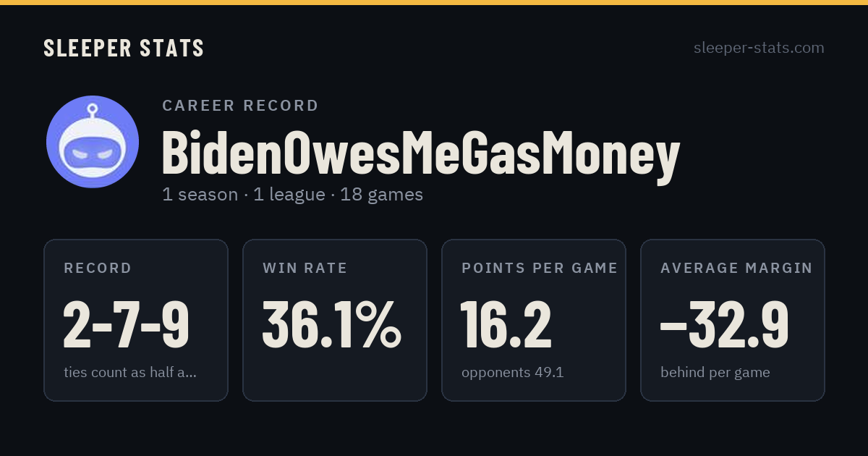Select the WIN RATE stat card
Image resolution: width=868 pixels, height=456 pixels.
pos(335,320)
